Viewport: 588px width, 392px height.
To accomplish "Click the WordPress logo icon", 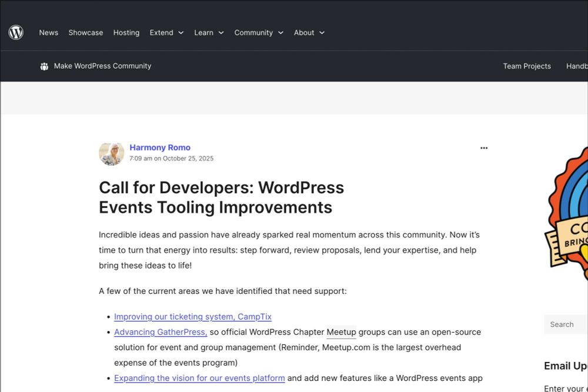I will [x=16, y=32].
